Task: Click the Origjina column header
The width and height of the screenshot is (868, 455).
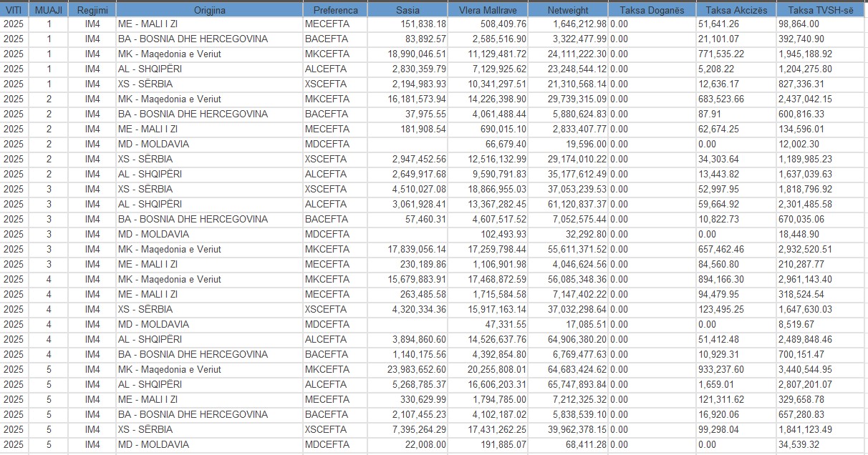Action: pos(209,10)
